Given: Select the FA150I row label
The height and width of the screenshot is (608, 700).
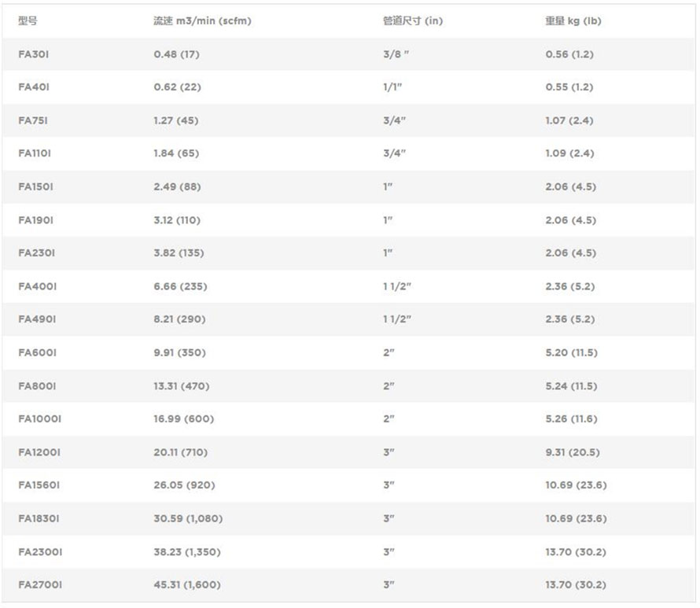Looking at the screenshot, I should pyautogui.click(x=36, y=187).
